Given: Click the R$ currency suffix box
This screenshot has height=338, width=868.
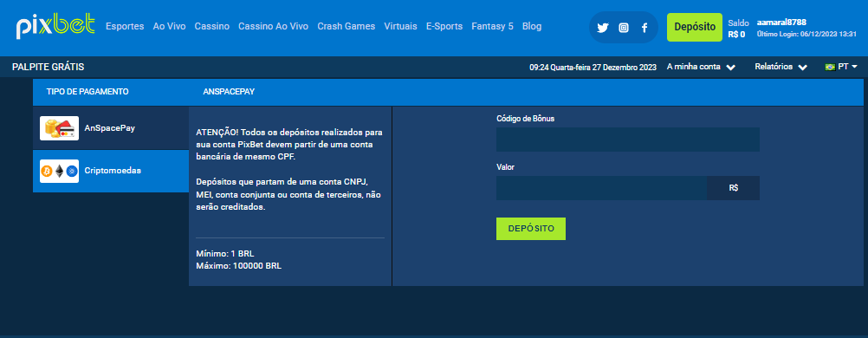Looking at the screenshot, I should pyautogui.click(x=734, y=188).
